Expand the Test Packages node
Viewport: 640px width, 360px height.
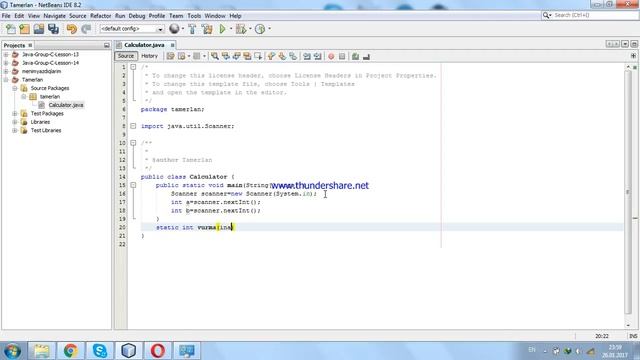click(15, 113)
